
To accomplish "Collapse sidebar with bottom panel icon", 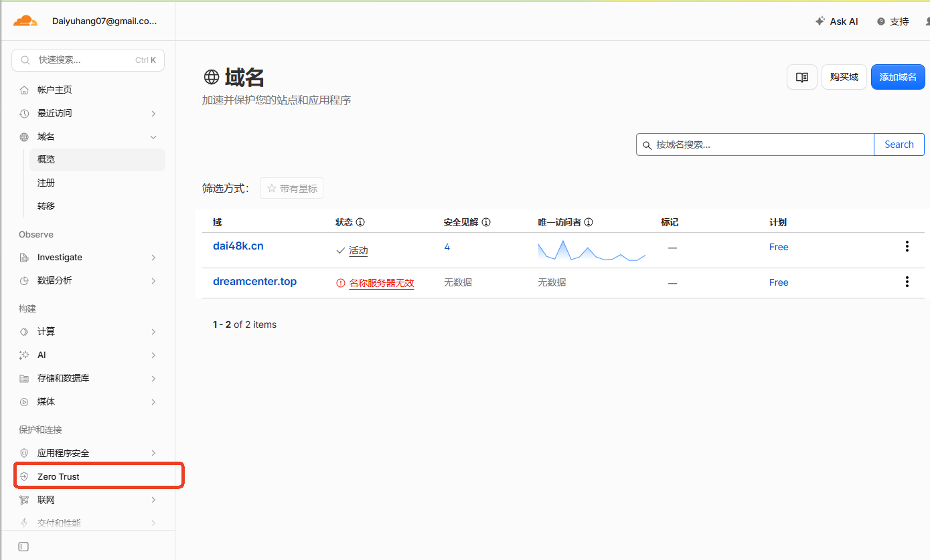I will (x=23, y=547).
